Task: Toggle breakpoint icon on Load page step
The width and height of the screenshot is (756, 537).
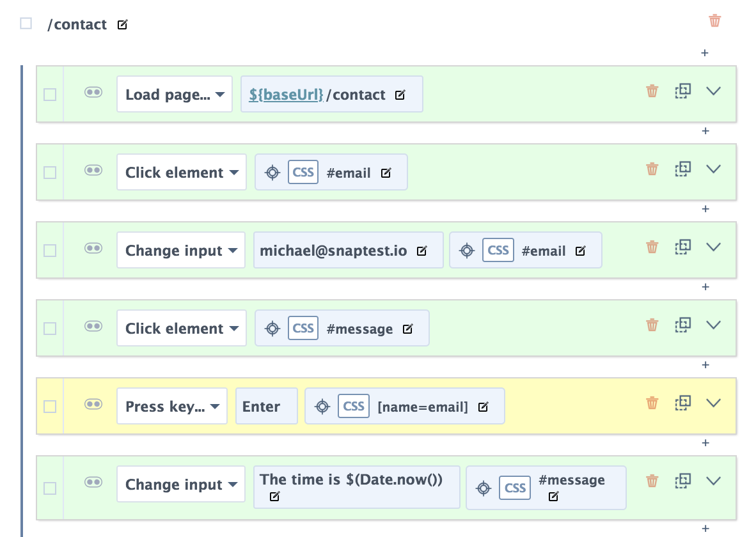Action: [93, 91]
